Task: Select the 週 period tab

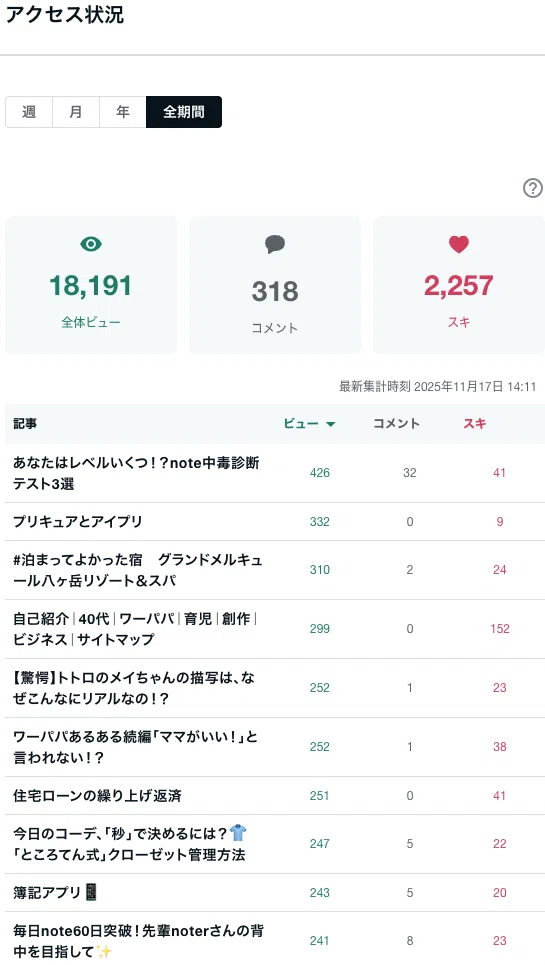Action: coord(29,112)
